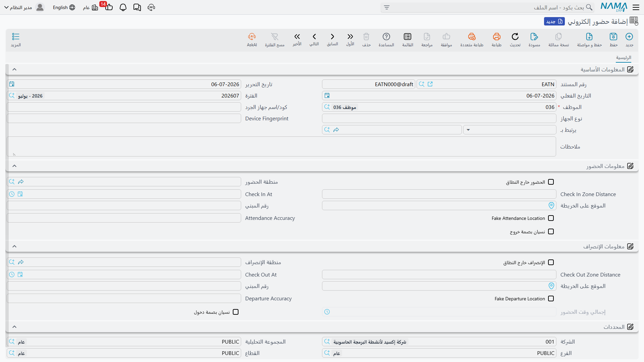Check نسيان بصمة دخول checkbox
This screenshot has height=362, width=644.
[x=236, y=312]
